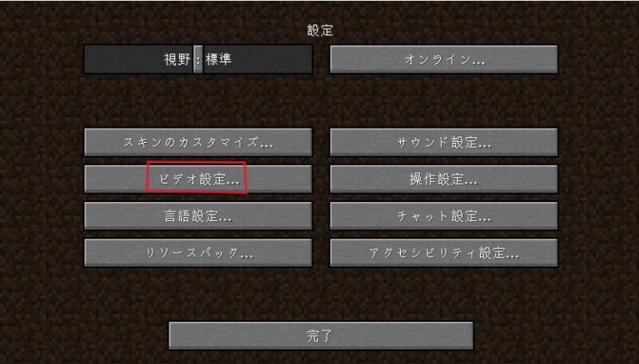Open チャット設定... chat settings
Image resolution: width=639 pixels, height=364 pixels.
tap(444, 216)
